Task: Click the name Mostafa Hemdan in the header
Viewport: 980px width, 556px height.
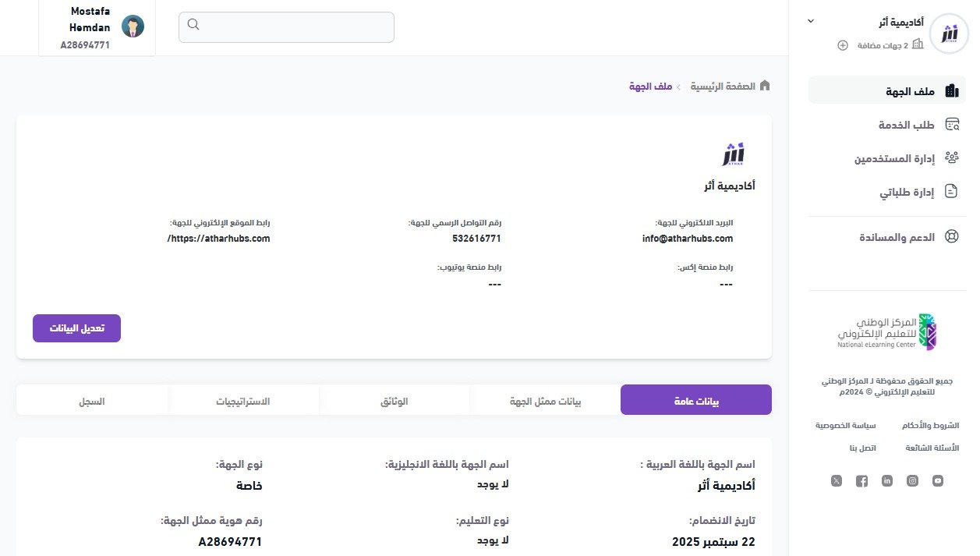Action: tap(90, 19)
